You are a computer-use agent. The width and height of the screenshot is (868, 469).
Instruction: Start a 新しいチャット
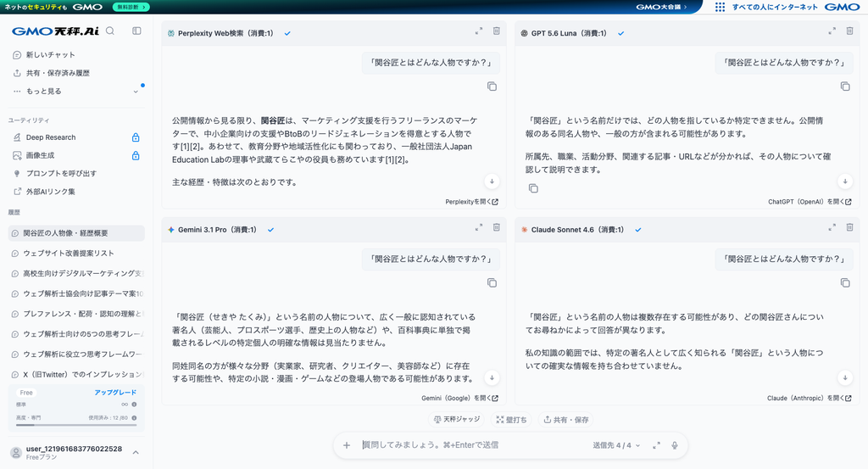[76, 55]
